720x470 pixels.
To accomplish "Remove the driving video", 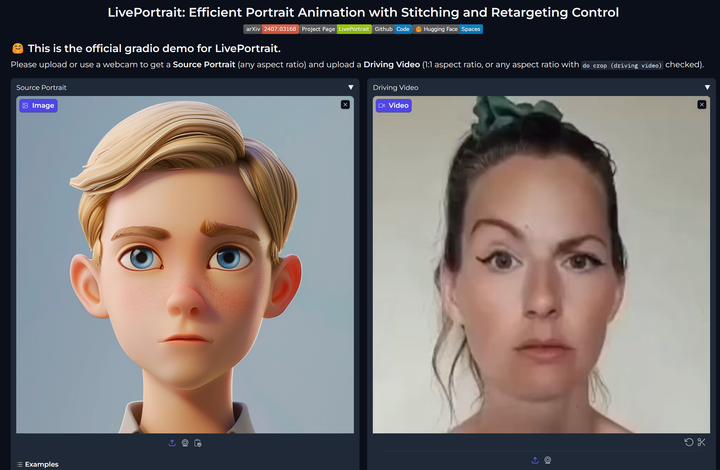I will tap(702, 105).
